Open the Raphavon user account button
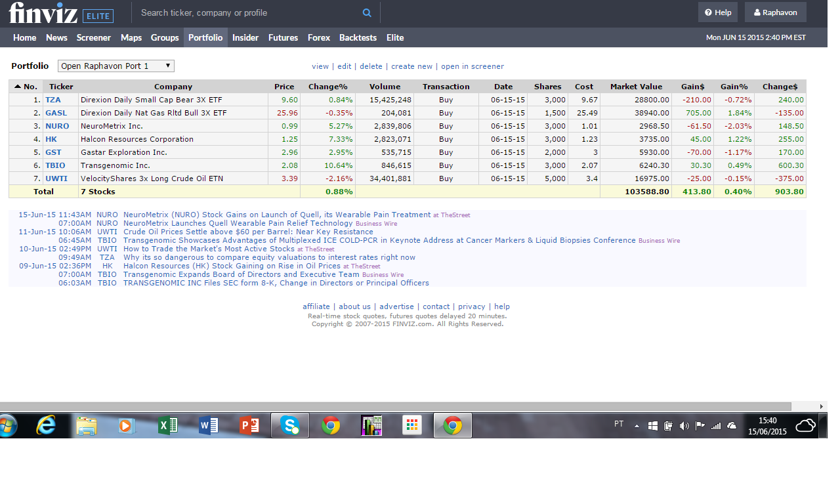Screen dimensions: 840x504 [x=775, y=12]
